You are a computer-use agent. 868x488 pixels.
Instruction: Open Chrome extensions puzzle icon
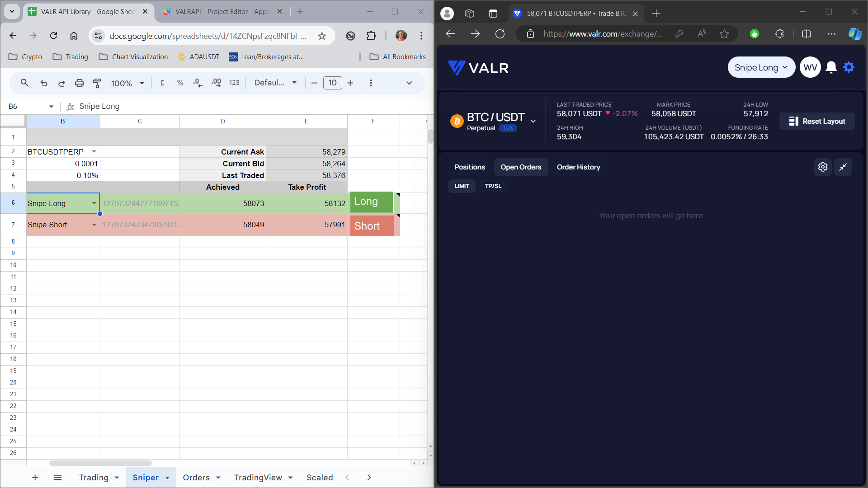[371, 36]
